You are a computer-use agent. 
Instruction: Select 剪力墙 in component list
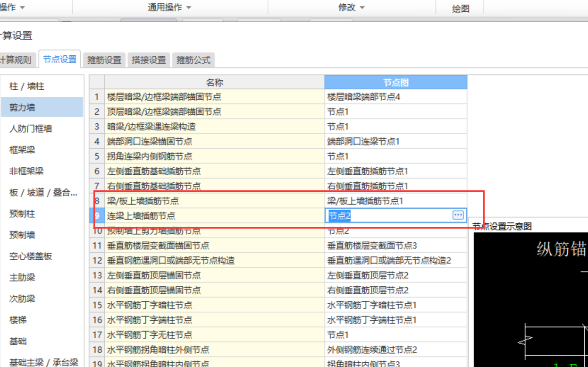pyautogui.click(x=42, y=107)
